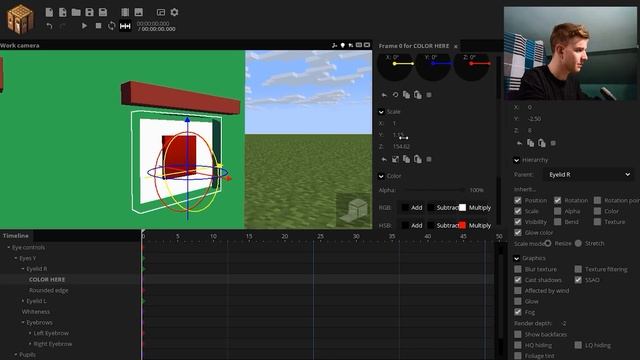The image size is (640, 360).
Task: Create a new project with the first toolbar icon
Action: click(x=49, y=12)
